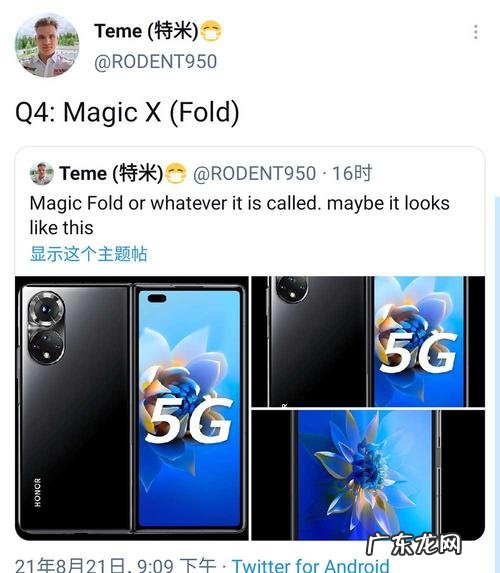Tap the 16时 timestamp in the quoted tweet
This screenshot has height=573, width=500.
click(352, 173)
